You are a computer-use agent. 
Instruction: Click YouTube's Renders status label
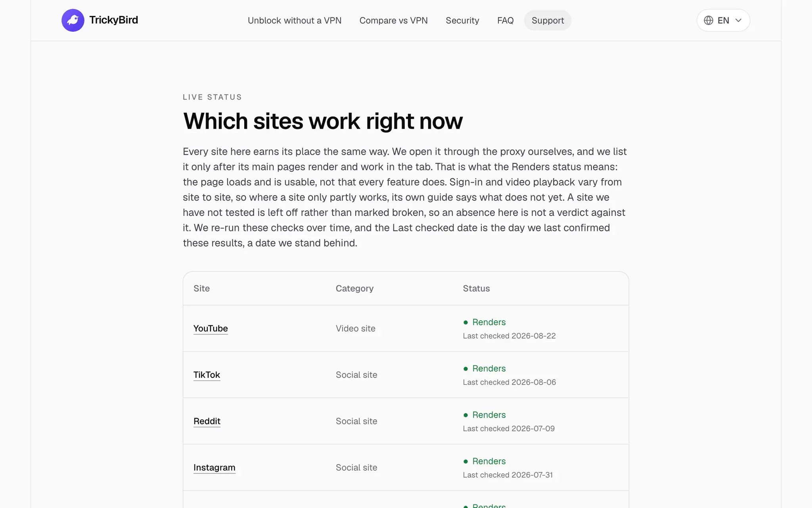point(489,322)
